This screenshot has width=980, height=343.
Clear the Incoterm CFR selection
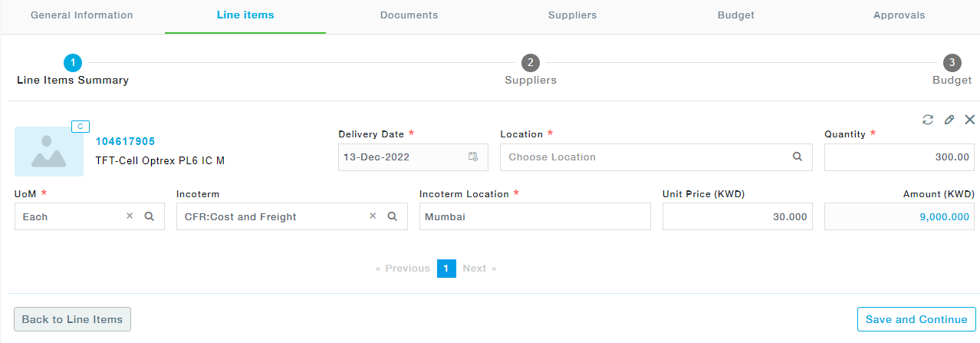point(373,216)
